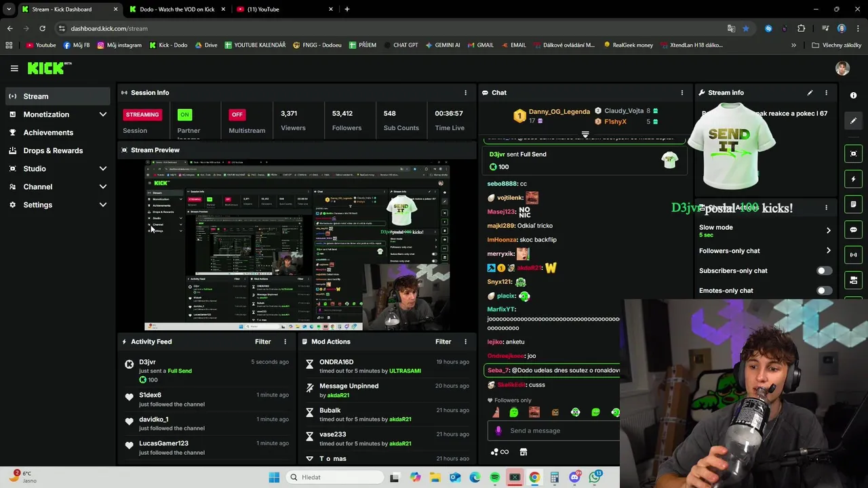Open the shop icon below chat input
Screen dimensions: 868x488
click(x=524, y=452)
